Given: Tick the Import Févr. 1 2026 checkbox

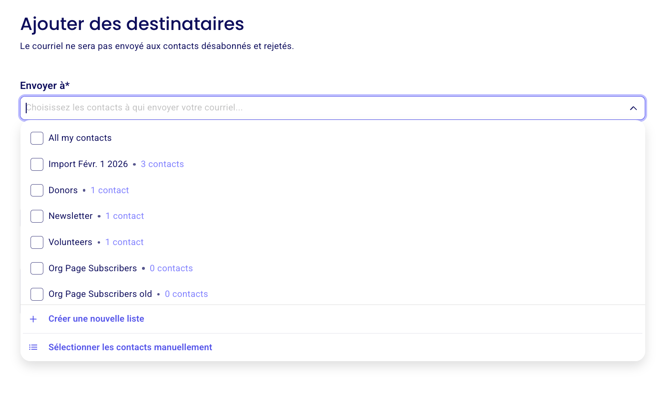Looking at the screenshot, I should (x=37, y=164).
